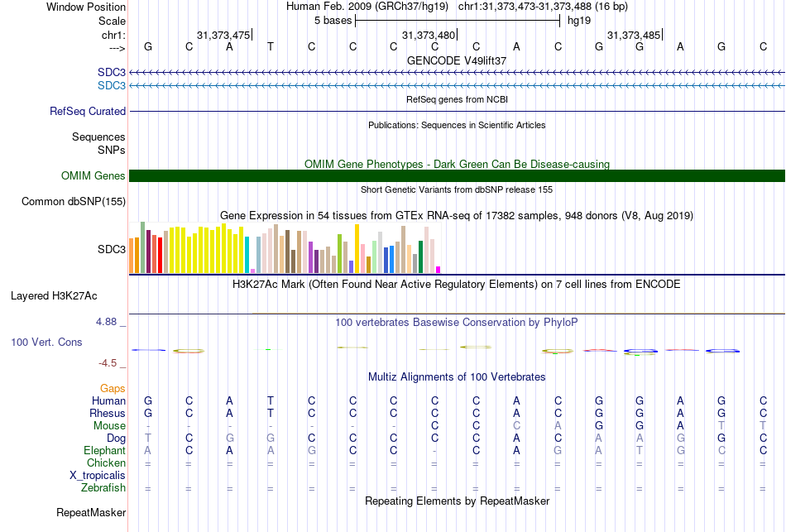This screenshot has height=532, width=786.
Task: Click the 4.88 upper limit of PhyloP track
Action: coord(106,322)
